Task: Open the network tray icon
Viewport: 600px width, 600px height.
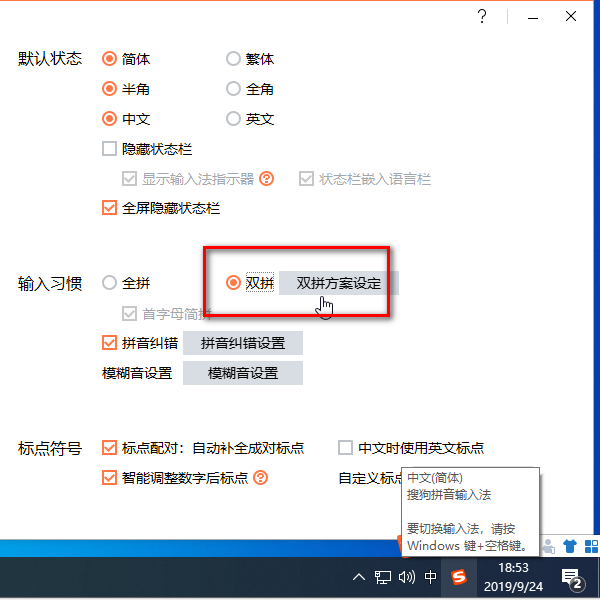Action: click(x=382, y=577)
